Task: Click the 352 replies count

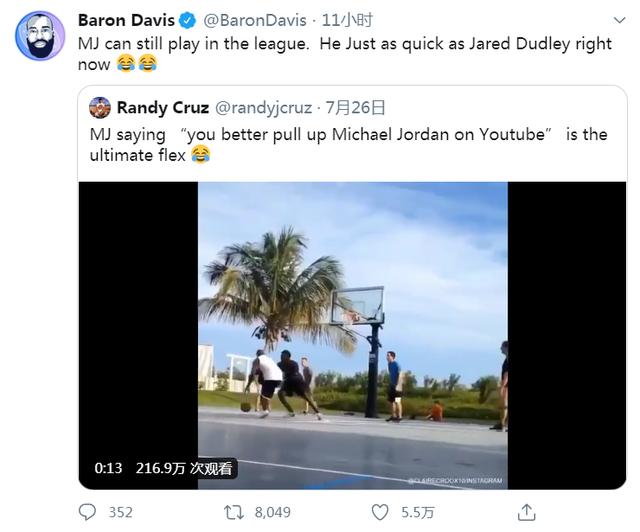Action: coord(120,512)
